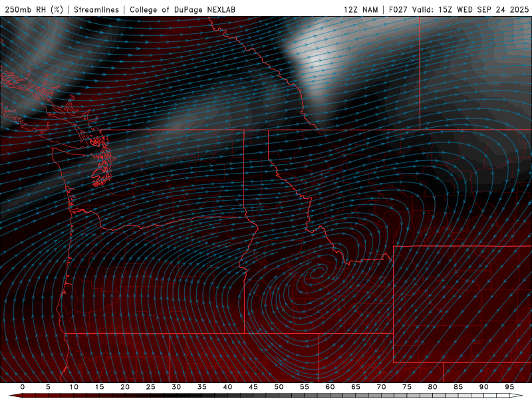This screenshot has height=399, width=532.
Task: Click the 90 label on the color scale
Action: (x=484, y=387)
